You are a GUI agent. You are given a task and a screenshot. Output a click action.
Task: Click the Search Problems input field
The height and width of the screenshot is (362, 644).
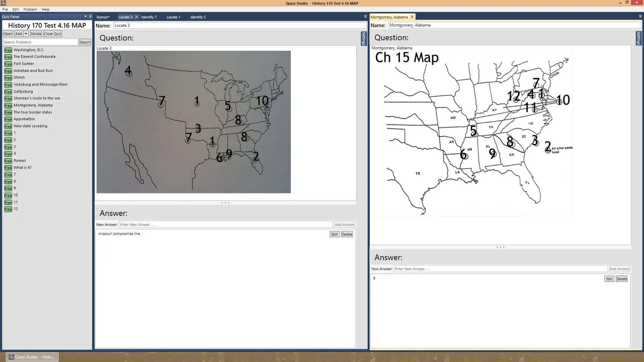coord(40,42)
